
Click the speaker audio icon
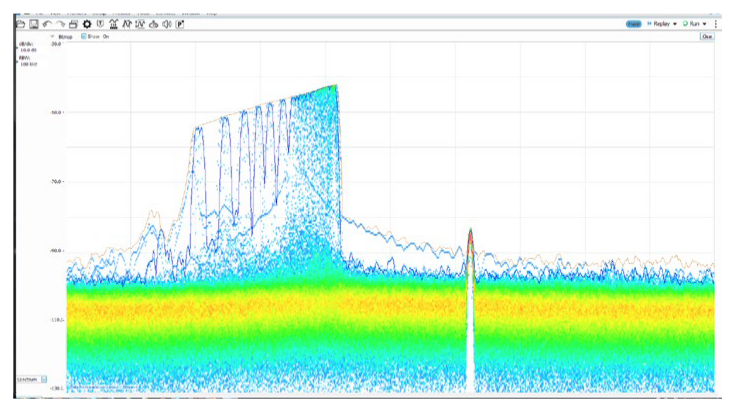[166, 24]
